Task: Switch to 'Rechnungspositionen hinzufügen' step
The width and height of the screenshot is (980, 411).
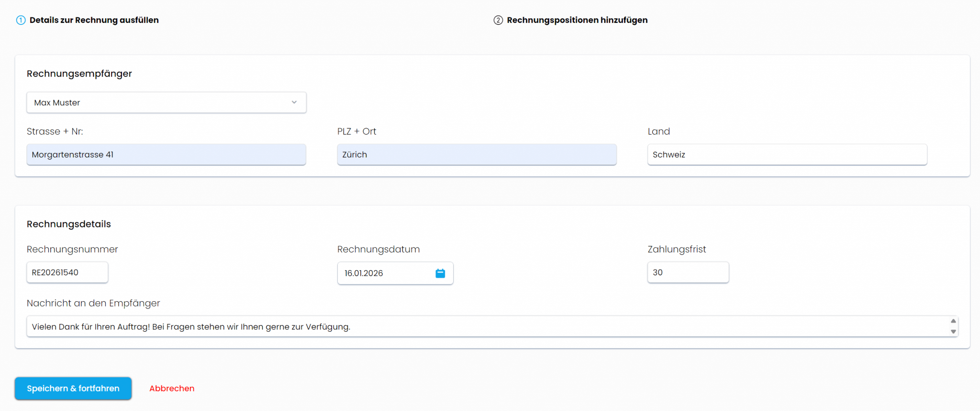Action: (x=577, y=20)
